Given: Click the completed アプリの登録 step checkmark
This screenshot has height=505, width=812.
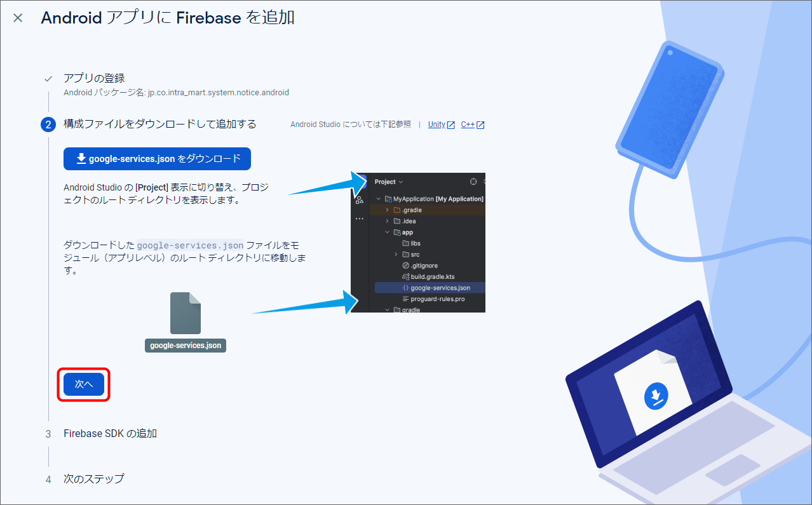Looking at the screenshot, I should [x=48, y=79].
